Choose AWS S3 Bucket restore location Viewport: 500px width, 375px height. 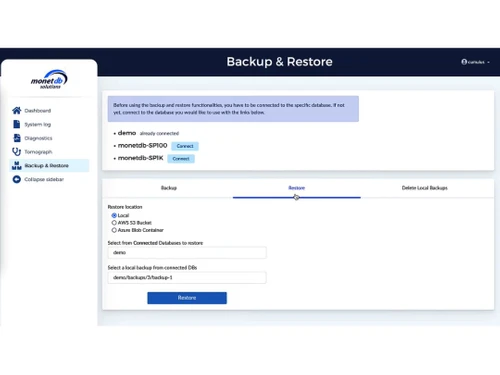(114, 223)
